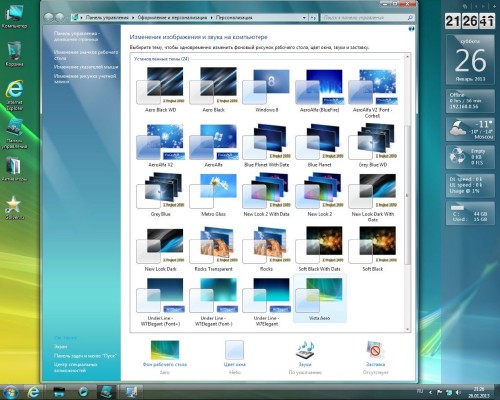This screenshot has height=400, width=500.
Task: Apply the Aero Black WD theme
Action: pos(160,91)
